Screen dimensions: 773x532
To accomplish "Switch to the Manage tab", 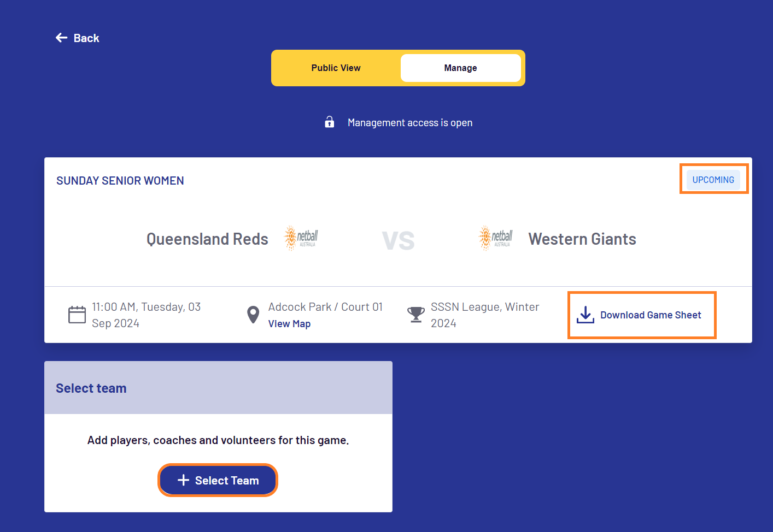I will tap(460, 68).
